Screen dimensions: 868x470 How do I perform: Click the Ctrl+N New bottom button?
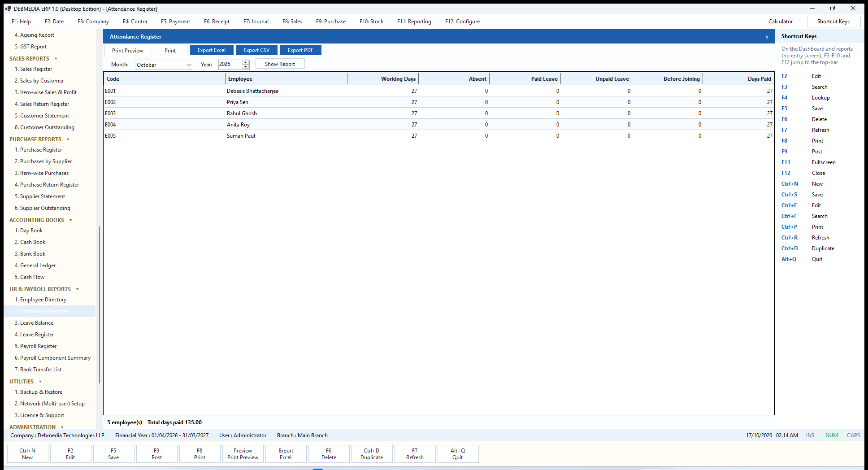(x=27, y=454)
